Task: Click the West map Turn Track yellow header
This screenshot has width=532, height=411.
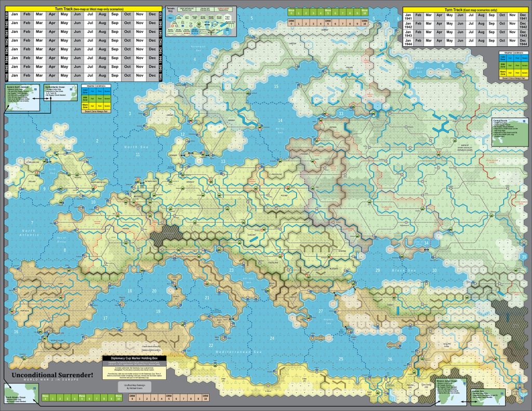Action: coord(84,9)
